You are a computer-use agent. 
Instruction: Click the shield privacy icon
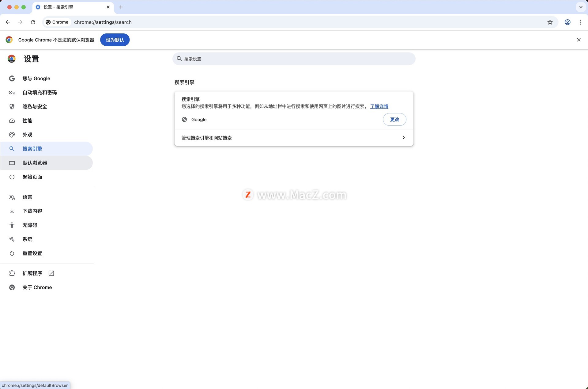12,107
